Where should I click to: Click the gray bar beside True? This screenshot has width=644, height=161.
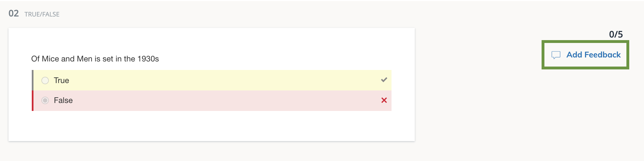[33, 80]
